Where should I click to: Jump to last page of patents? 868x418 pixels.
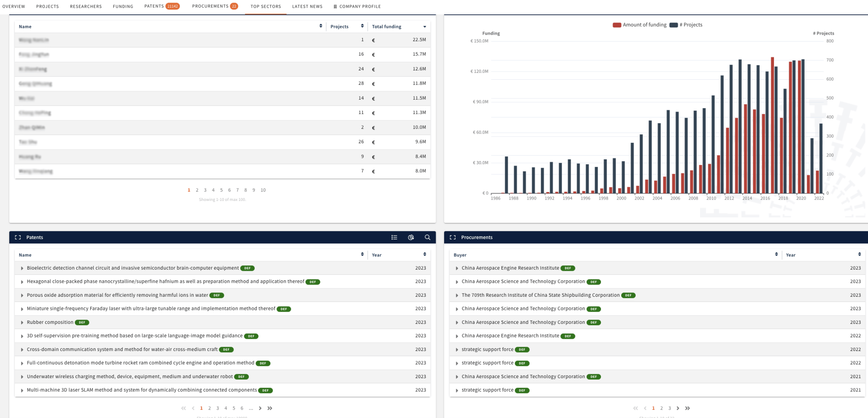click(270, 408)
